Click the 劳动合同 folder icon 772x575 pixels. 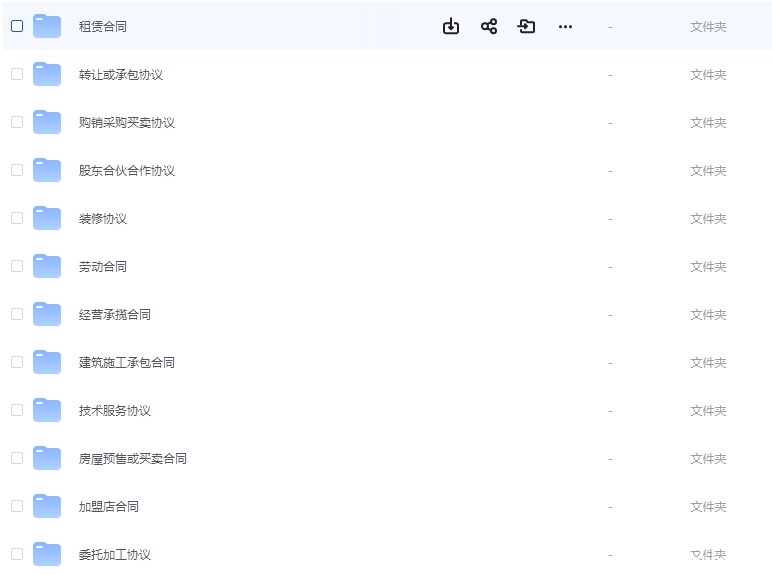47,267
